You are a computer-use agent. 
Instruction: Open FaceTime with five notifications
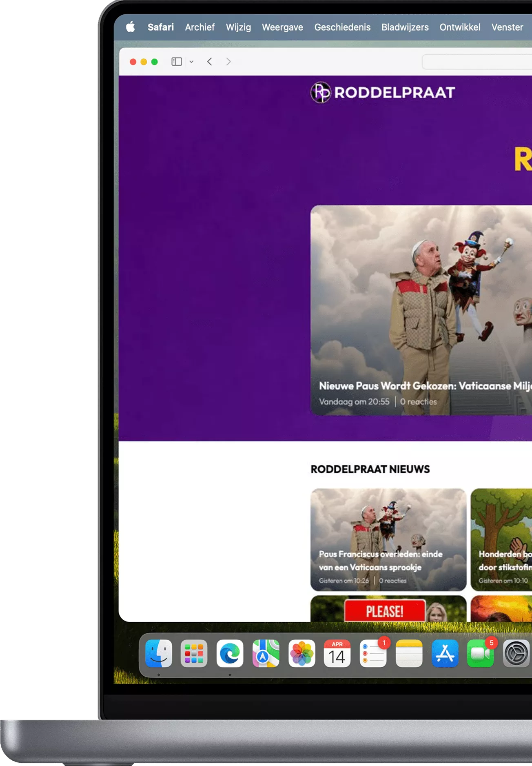(x=480, y=654)
